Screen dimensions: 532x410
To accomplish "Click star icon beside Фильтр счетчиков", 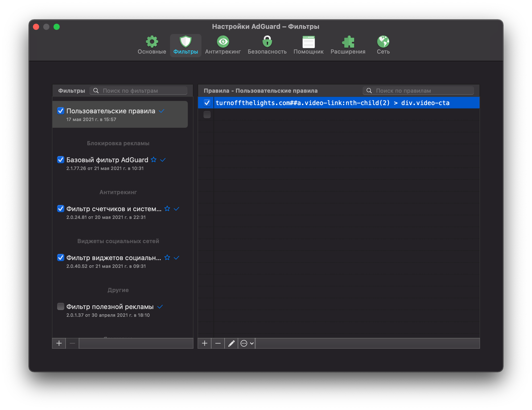I will pyautogui.click(x=167, y=209).
